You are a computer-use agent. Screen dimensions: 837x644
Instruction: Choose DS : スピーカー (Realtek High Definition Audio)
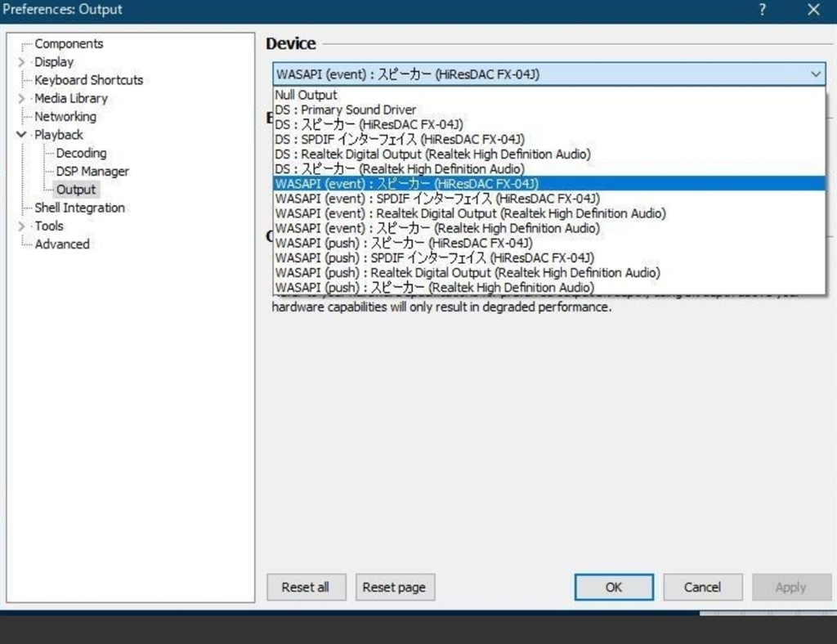point(548,168)
